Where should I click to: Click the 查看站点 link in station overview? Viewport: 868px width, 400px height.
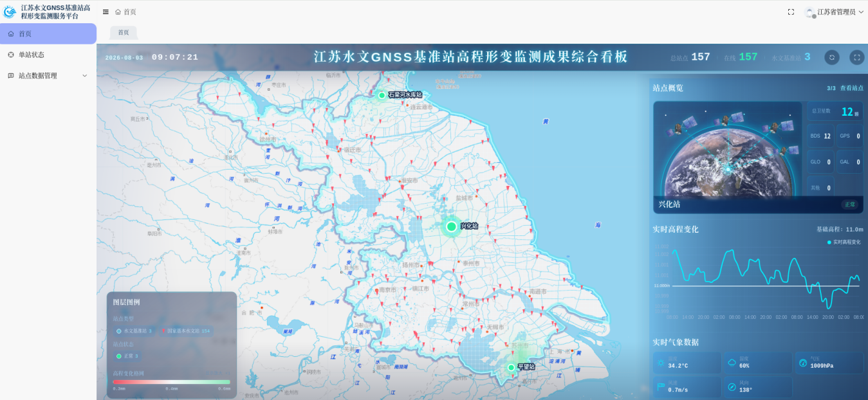851,88
